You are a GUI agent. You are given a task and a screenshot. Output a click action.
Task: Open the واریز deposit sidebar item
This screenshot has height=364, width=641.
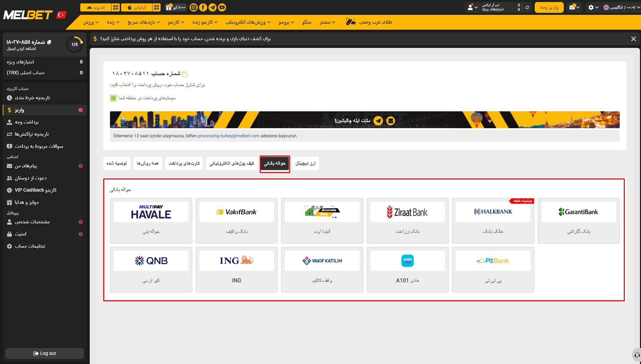pyautogui.click(x=44, y=110)
